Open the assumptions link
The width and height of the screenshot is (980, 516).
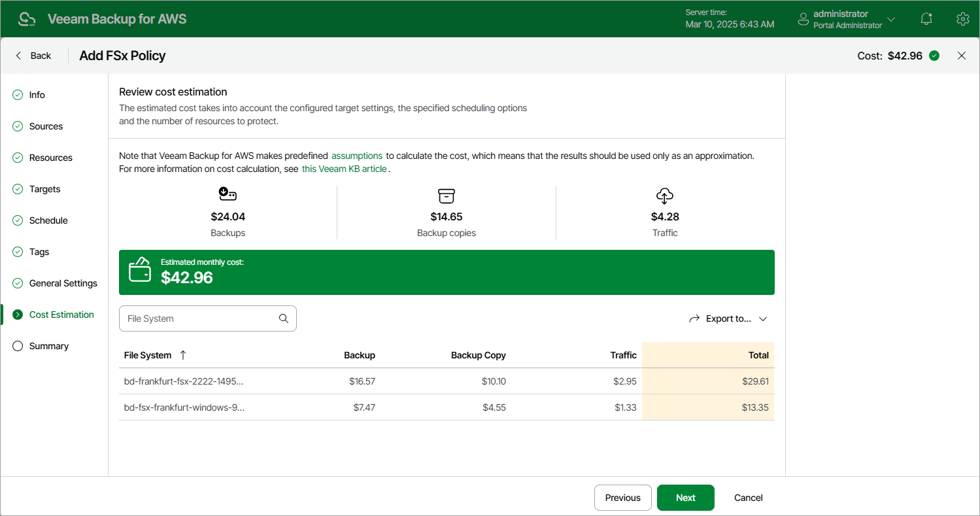coord(357,156)
